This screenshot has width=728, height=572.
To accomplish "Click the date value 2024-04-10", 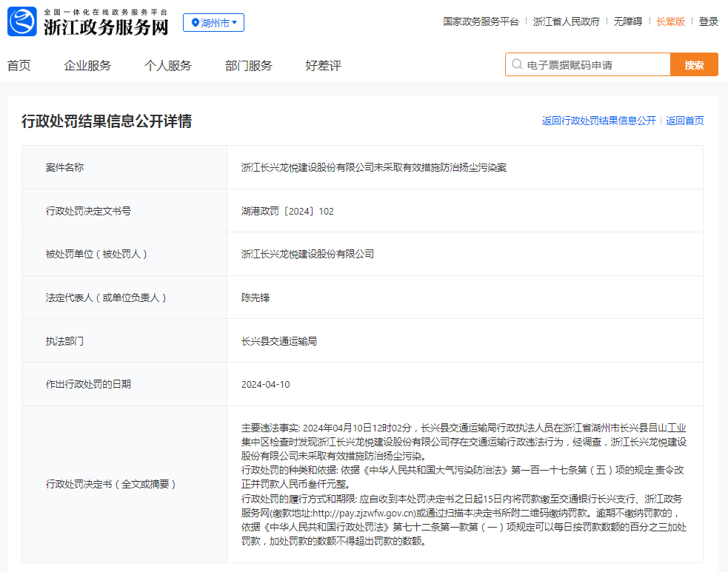I will point(266,384).
